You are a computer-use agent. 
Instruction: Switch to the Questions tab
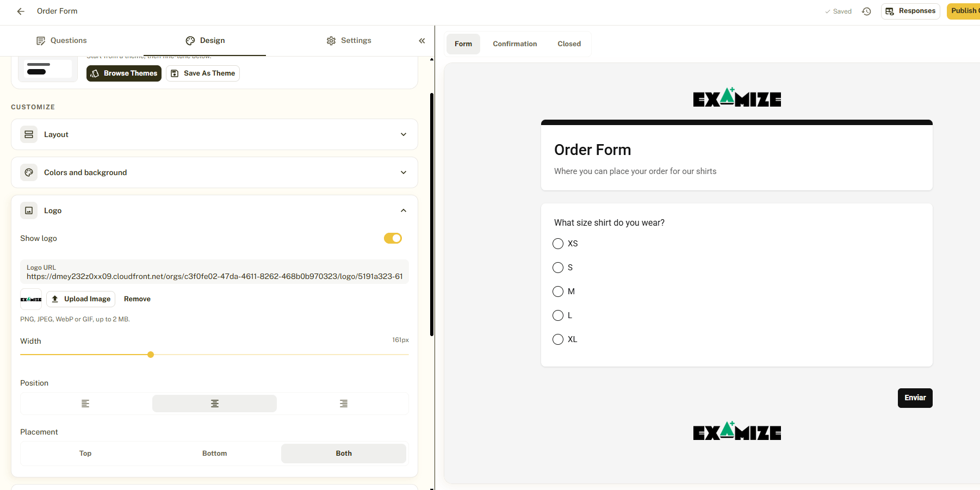61,41
